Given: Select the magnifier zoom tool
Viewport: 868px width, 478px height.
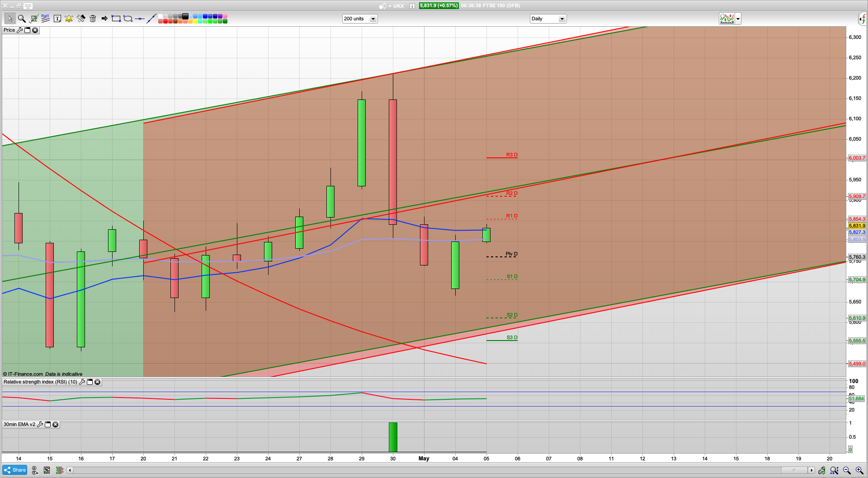Looking at the screenshot, I should [x=21, y=19].
